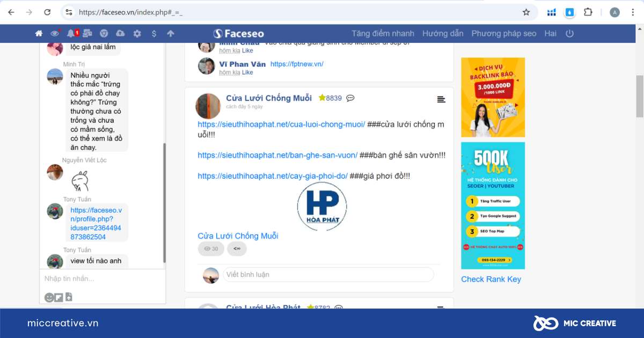Like Vĩ Phan Văn's comment
This screenshot has width=644, height=338.
pyautogui.click(x=247, y=72)
